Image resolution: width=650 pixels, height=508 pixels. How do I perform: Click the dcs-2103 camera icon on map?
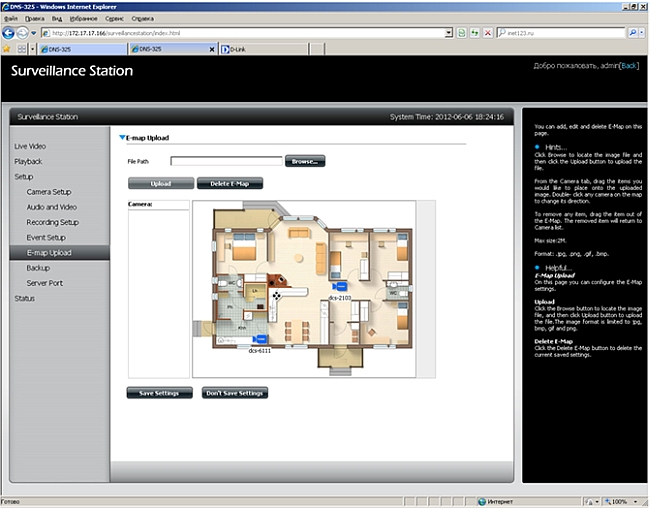coord(340,286)
